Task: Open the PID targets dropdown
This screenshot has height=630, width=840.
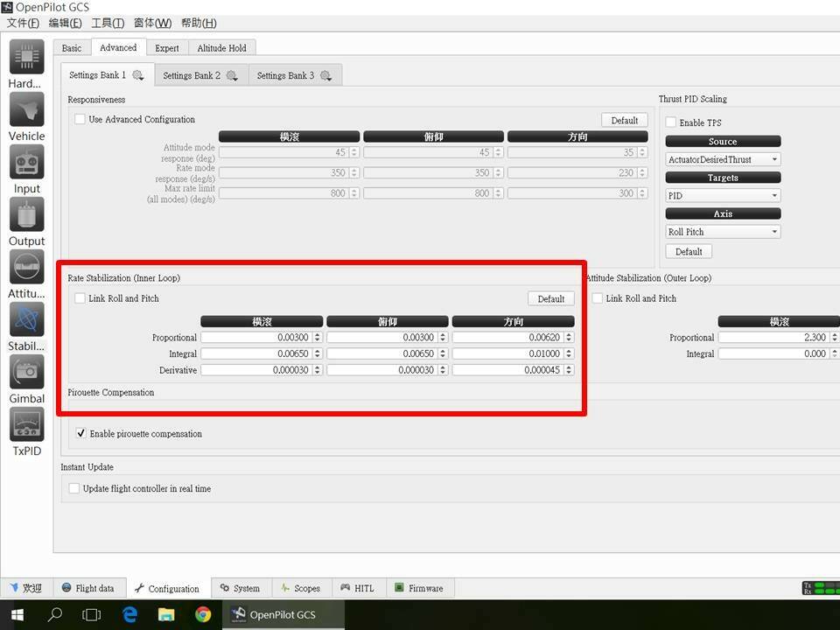Action: [x=723, y=195]
